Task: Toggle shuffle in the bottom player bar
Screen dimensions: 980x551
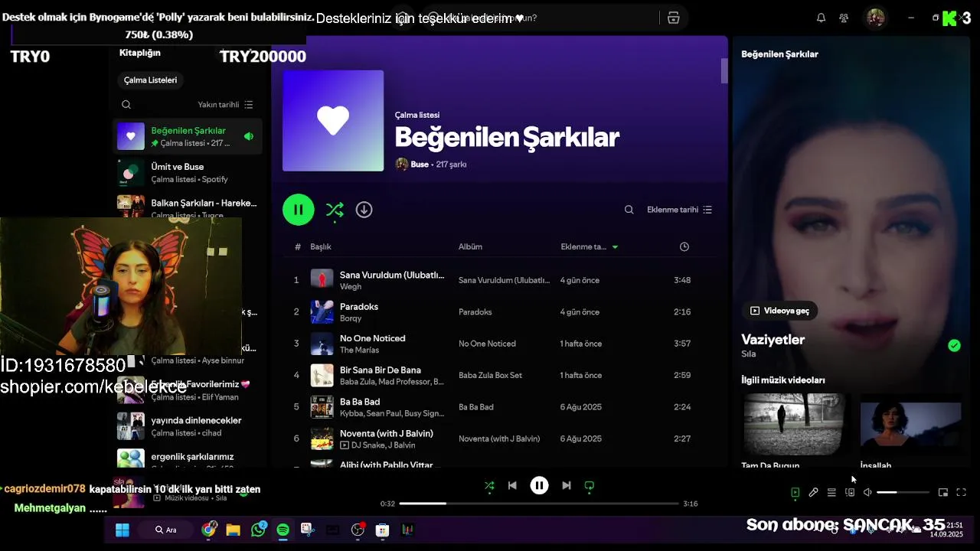Action: (x=489, y=486)
